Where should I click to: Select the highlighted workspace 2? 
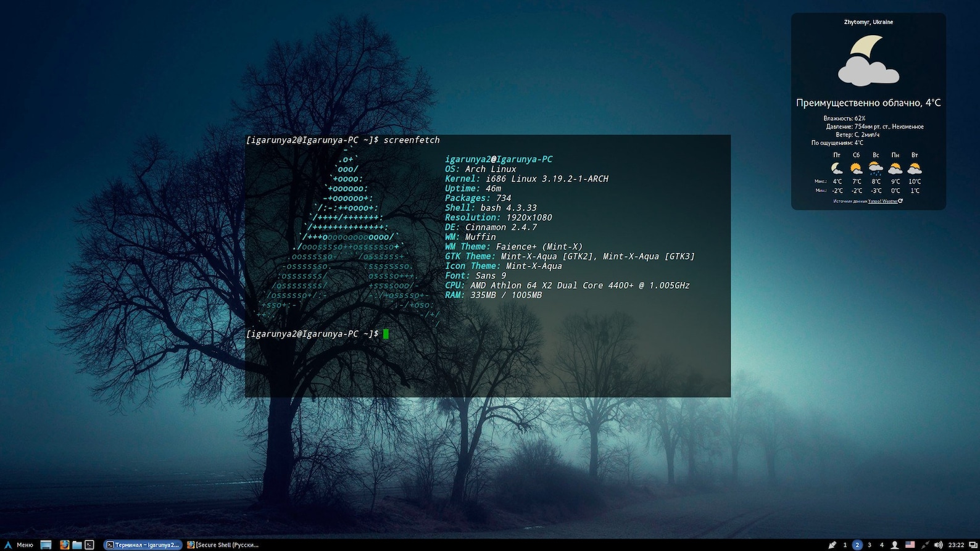(857, 545)
